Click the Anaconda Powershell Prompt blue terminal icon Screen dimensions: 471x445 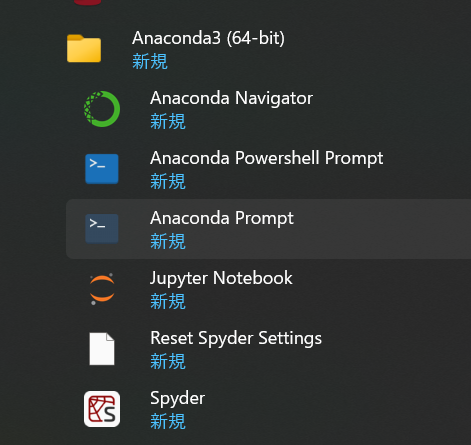tap(102, 169)
